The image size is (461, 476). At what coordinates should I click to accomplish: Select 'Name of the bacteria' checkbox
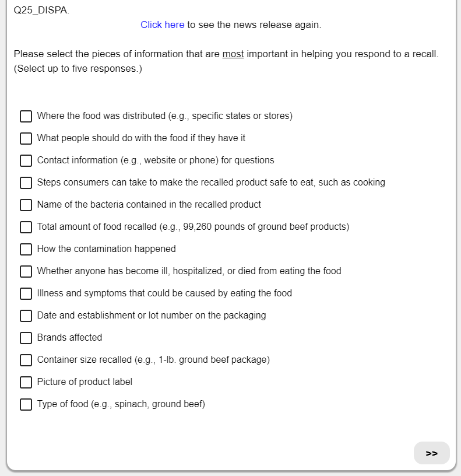click(26, 205)
